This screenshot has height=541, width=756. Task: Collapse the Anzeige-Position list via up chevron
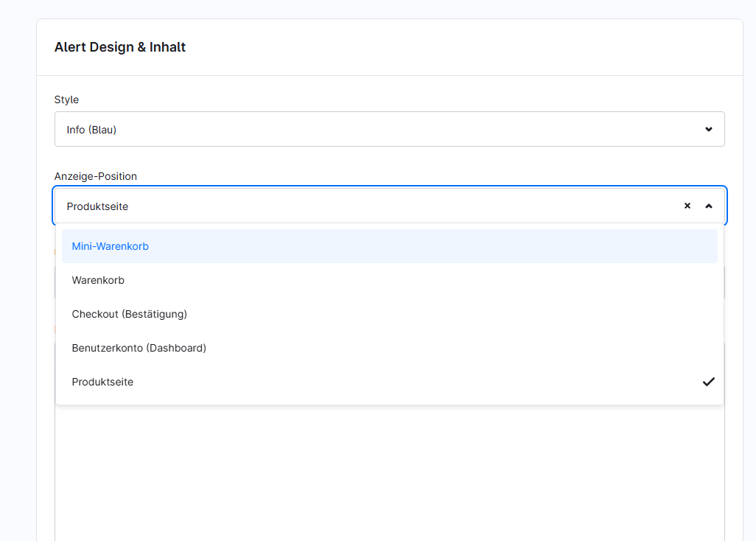tap(709, 206)
